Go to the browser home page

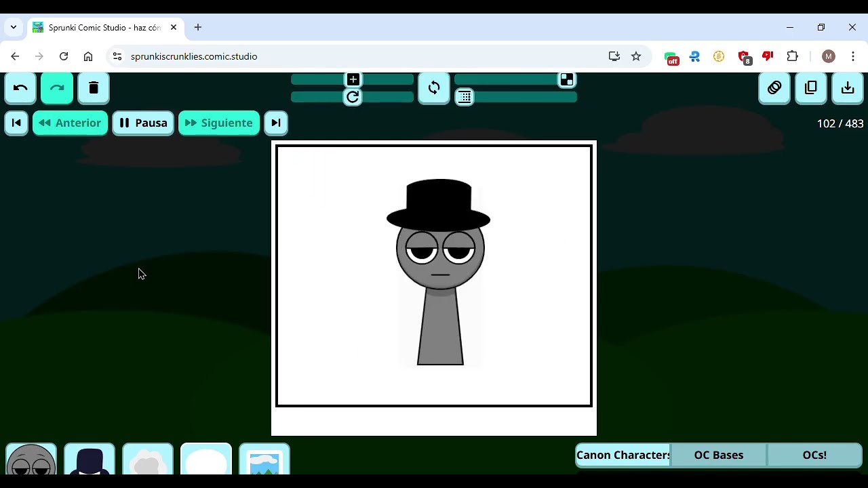pyautogui.click(x=88, y=56)
